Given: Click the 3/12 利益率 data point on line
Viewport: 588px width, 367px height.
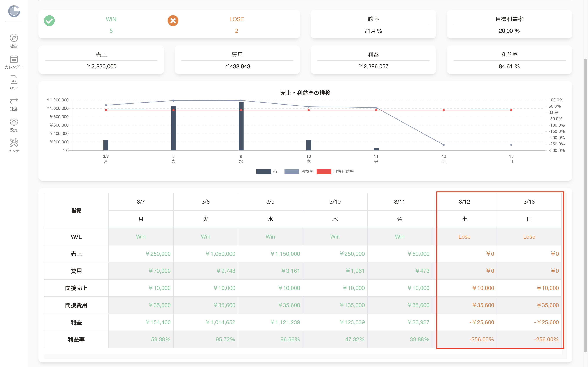Looking at the screenshot, I should point(444,145).
